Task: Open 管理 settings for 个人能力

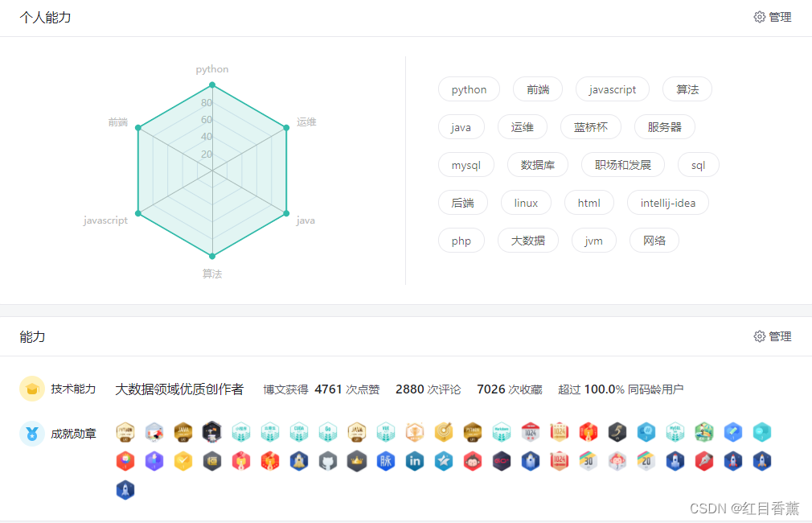Action: 772,16
